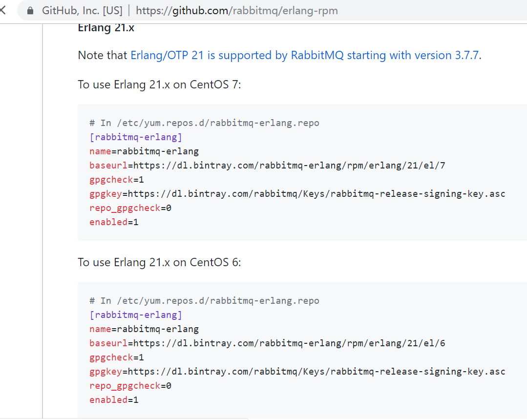Open the Erlang/OTP 21 supported by RabbitMQ link

305,55
